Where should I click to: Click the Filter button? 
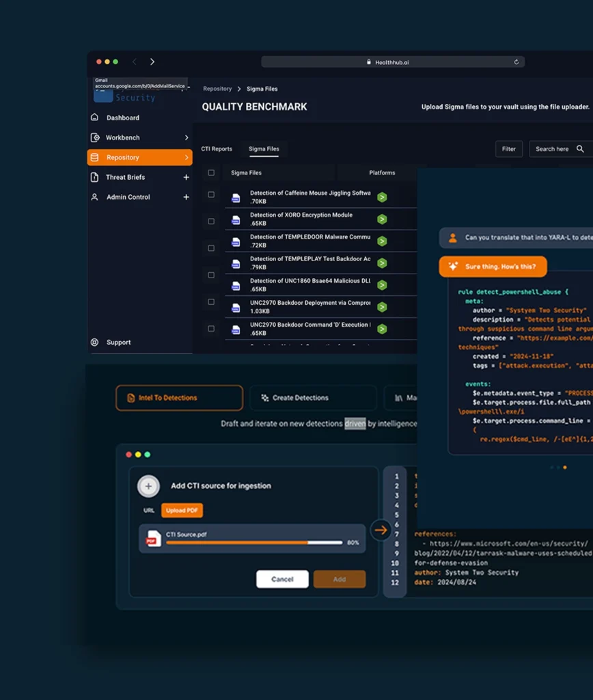[x=509, y=149]
